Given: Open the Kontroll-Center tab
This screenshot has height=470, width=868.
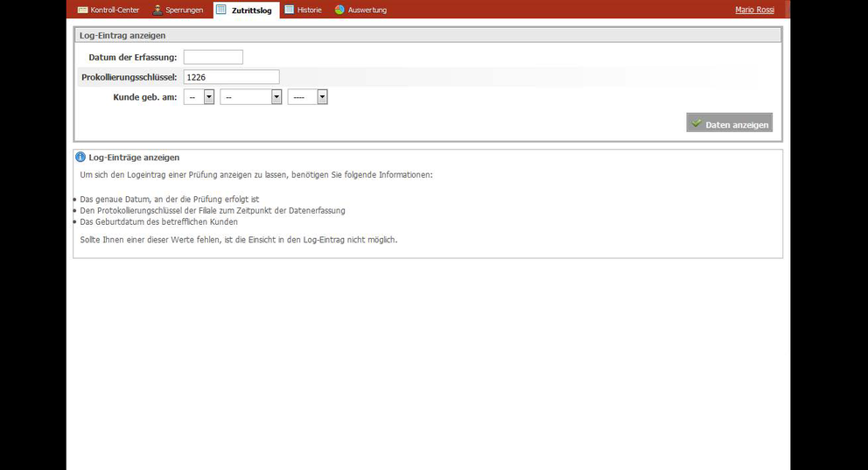Looking at the screenshot, I should [x=108, y=10].
